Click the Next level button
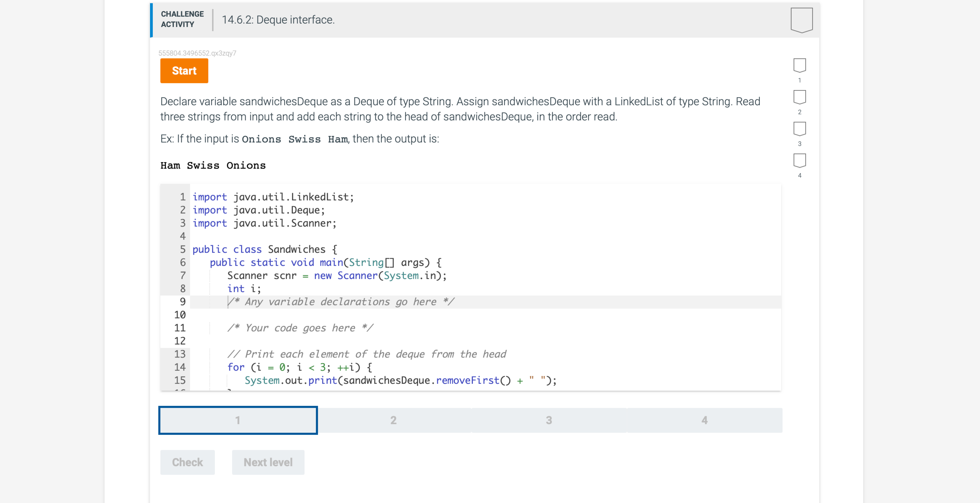Screen dimensions: 980x503 268,462
